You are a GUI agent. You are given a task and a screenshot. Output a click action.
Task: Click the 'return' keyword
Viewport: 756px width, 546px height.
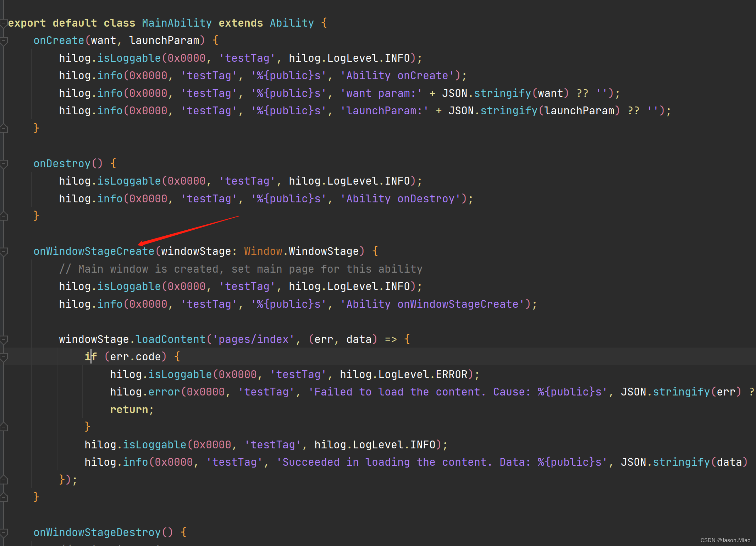tap(129, 410)
